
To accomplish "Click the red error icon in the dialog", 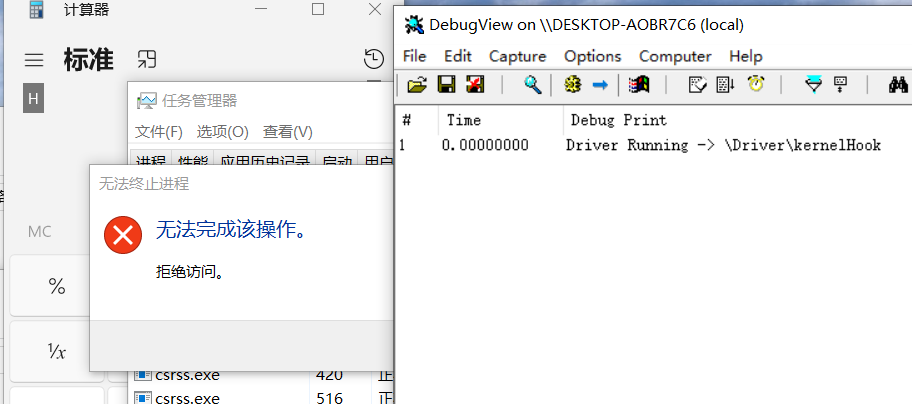I will click(123, 235).
